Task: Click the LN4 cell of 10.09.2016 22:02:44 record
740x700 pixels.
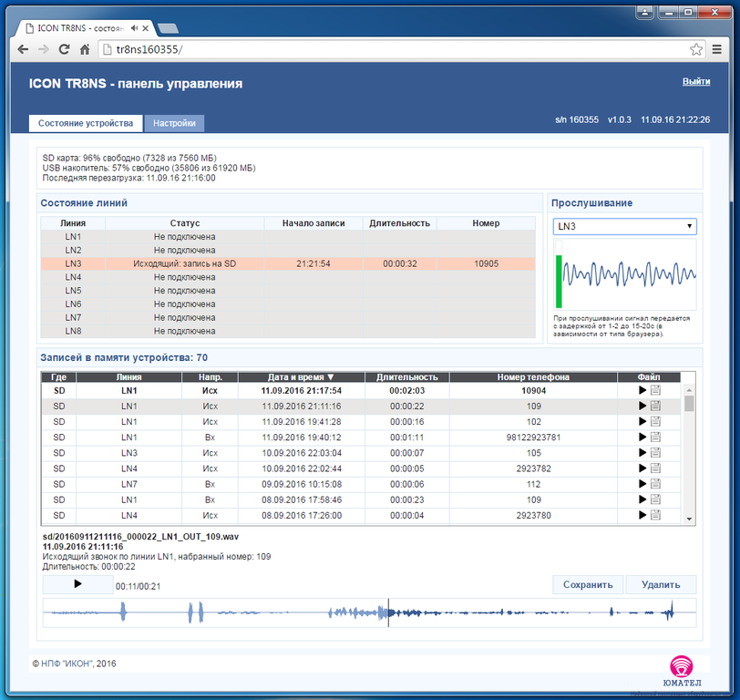Action: (x=128, y=468)
